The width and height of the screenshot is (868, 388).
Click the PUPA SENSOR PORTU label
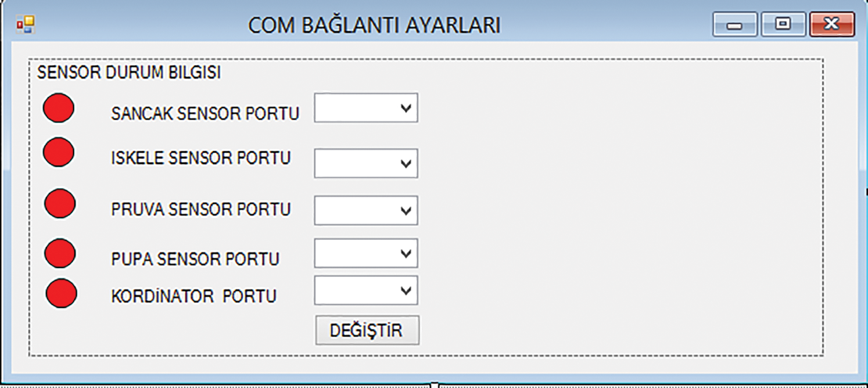196,257
